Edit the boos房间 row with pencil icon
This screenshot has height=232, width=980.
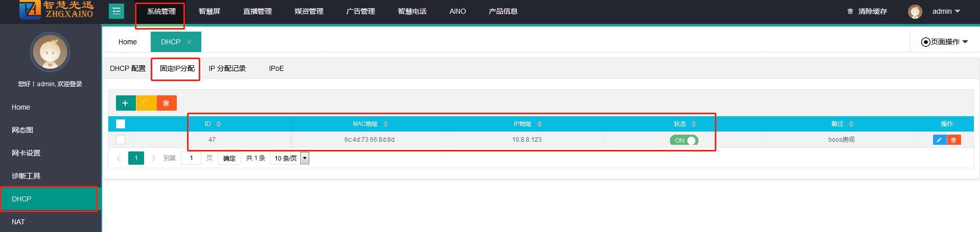click(x=939, y=140)
